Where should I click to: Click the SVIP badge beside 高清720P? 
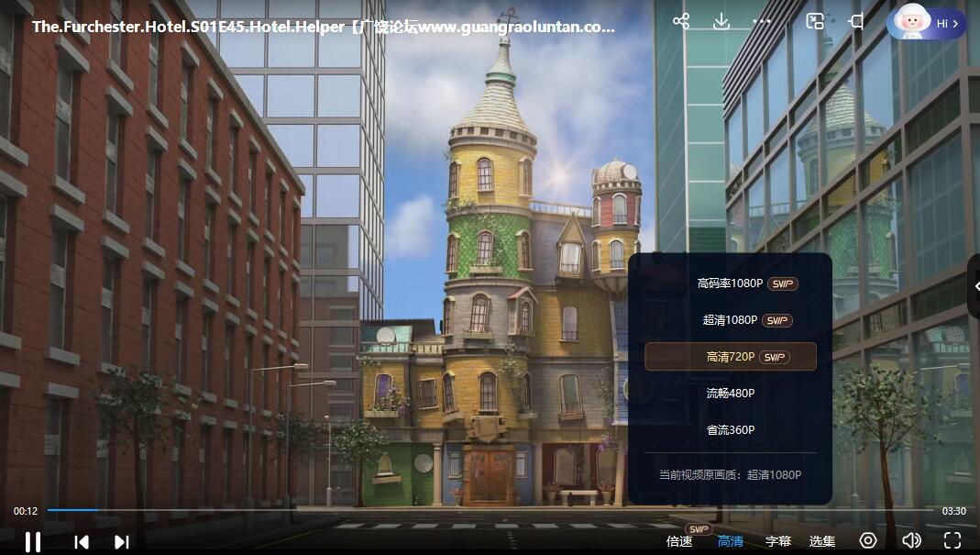coord(775,357)
